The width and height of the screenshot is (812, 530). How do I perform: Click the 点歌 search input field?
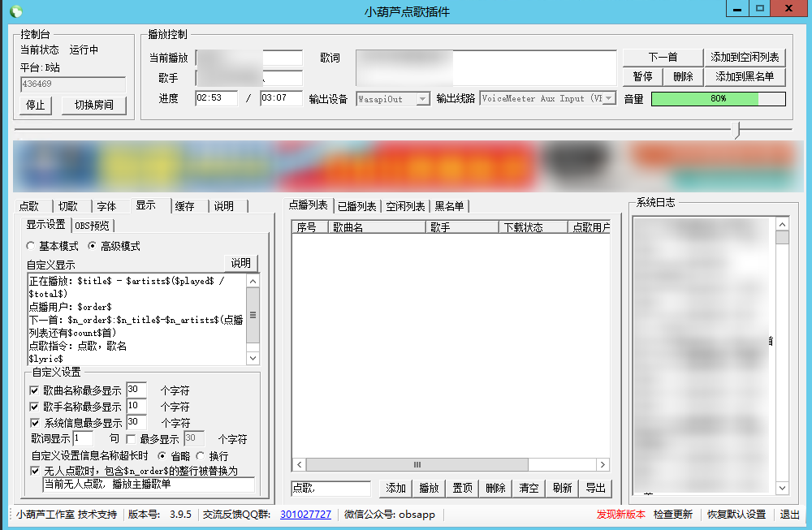[330, 488]
